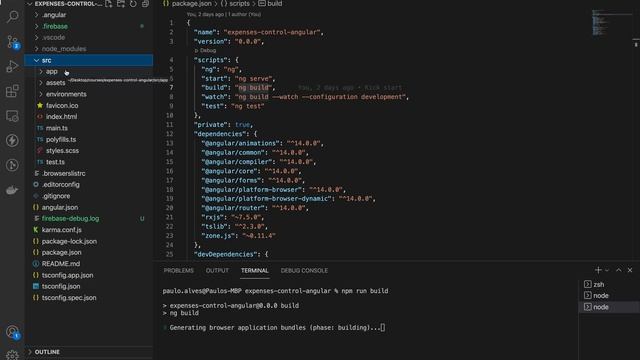Click New Folder icon in explorer header
Screen dimensions: 640x360
coord(121,4)
